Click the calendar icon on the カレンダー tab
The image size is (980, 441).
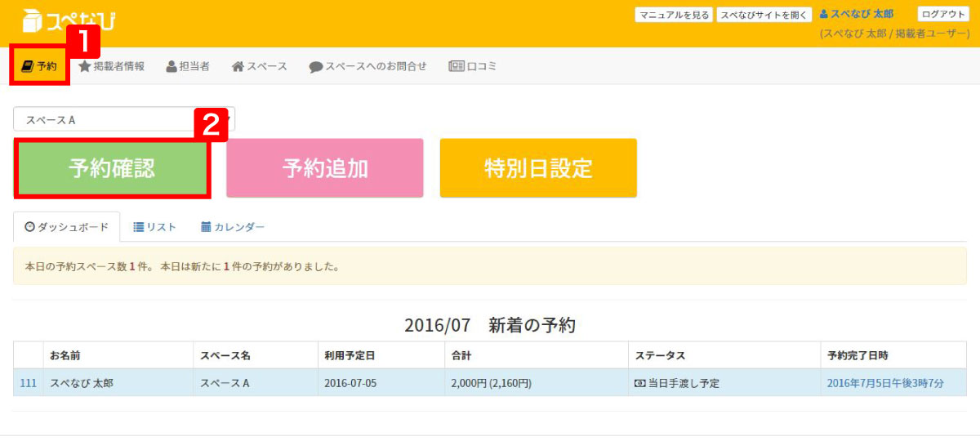[x=206, y=227]
